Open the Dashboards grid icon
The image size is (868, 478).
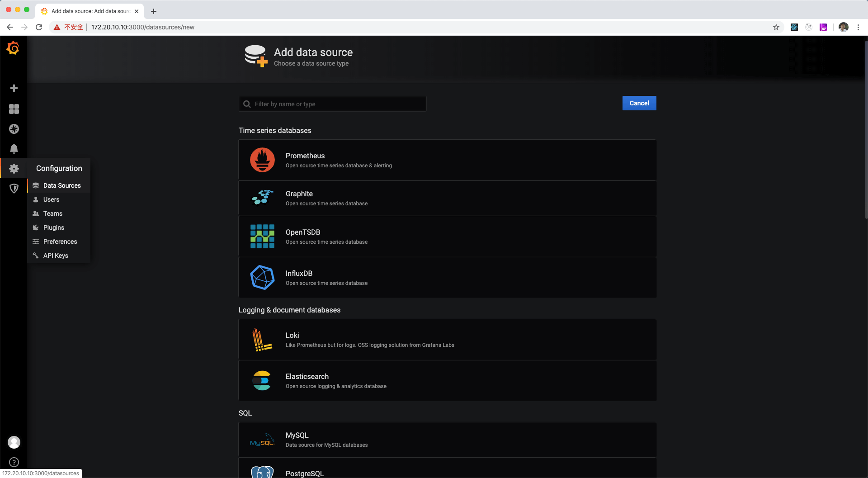pos(14,109)
